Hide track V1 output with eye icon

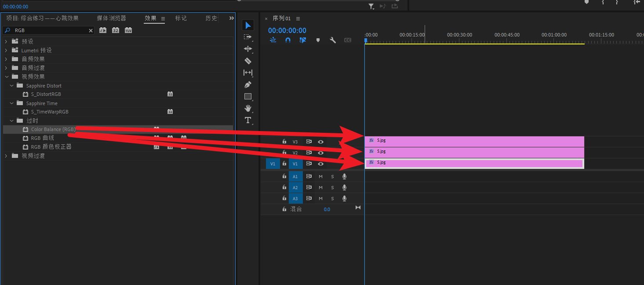pyautogui.click(x=321, y=164)
